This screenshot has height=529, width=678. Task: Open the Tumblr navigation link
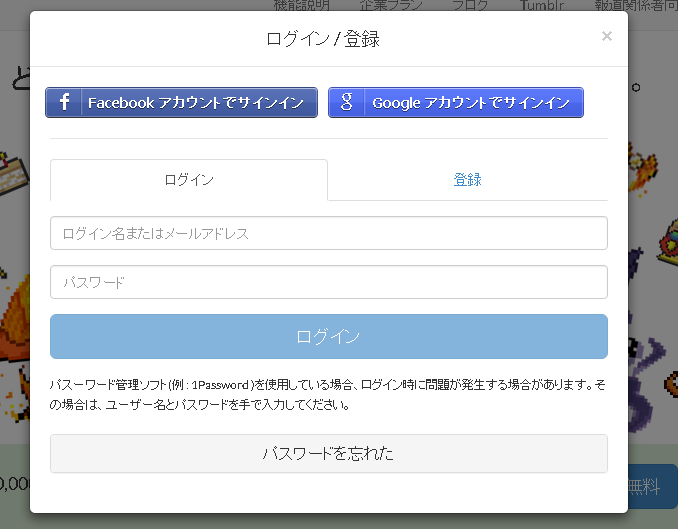[542, 5]
